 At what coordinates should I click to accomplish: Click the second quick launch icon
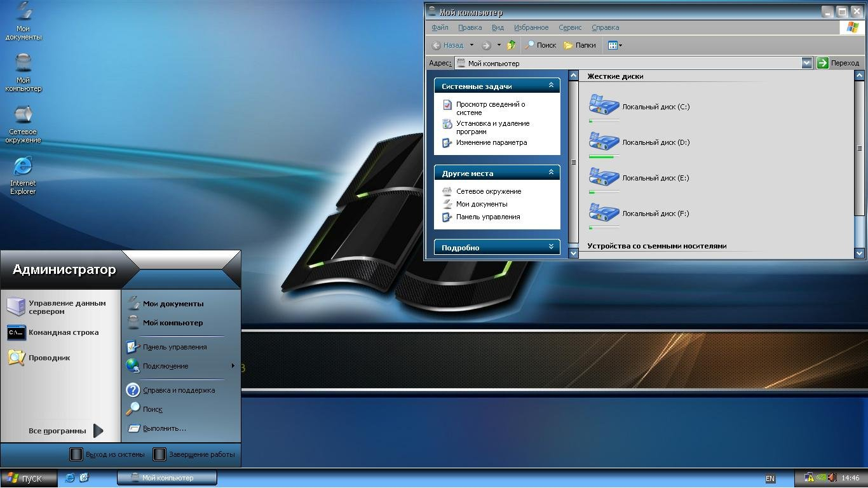[84, 478]
